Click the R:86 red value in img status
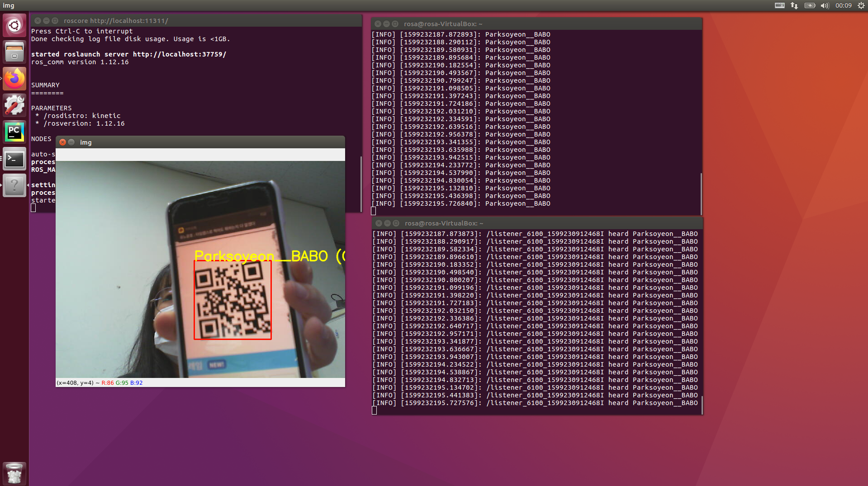This screenshot has height=486, width=868. point(108,382)
